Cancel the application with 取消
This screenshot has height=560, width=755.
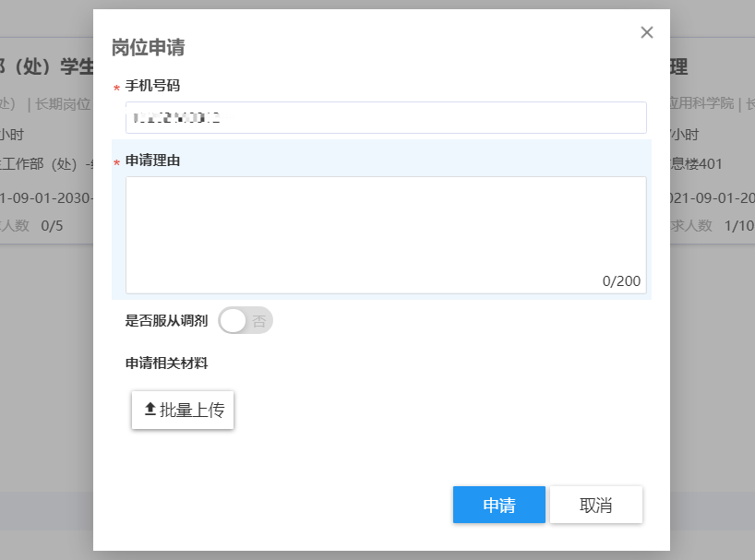click(596, 505)
